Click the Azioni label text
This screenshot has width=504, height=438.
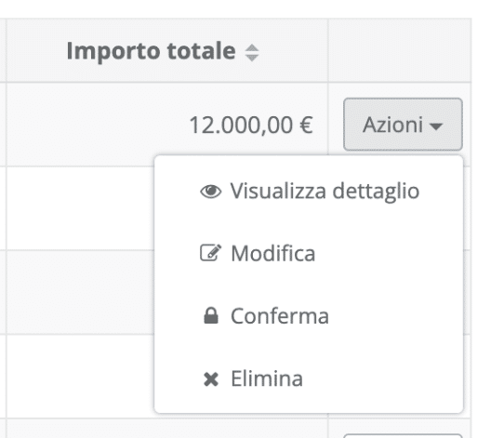point(392,125)
